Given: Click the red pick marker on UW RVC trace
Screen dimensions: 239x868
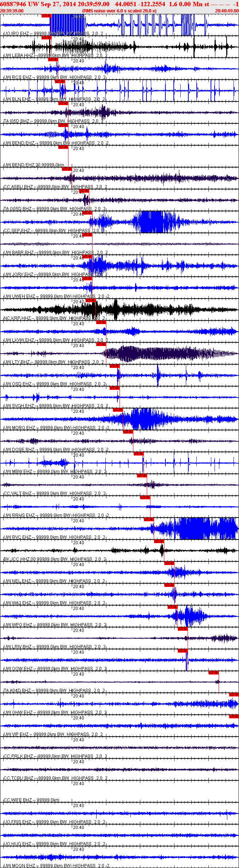Looking at the screenshot, I should 149,519.
